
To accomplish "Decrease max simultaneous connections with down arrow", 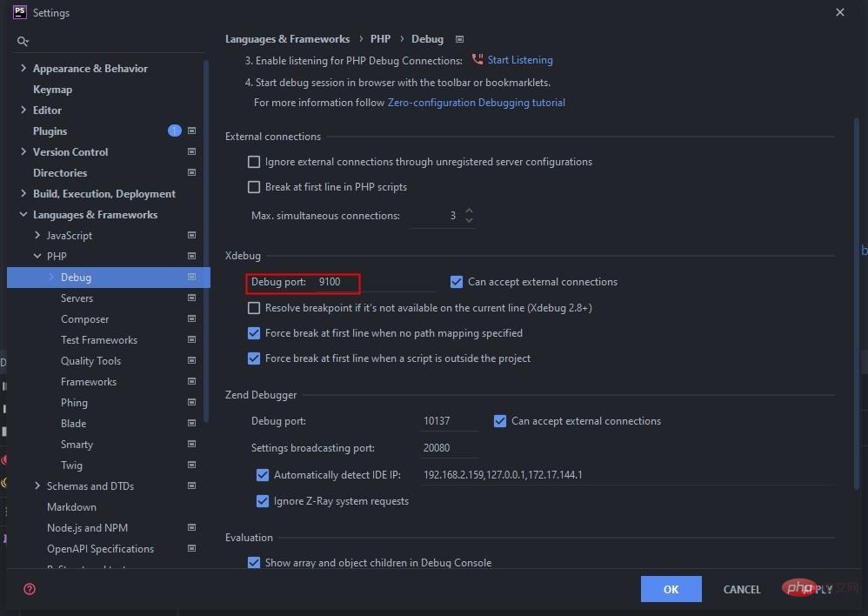I will (469, 220).
